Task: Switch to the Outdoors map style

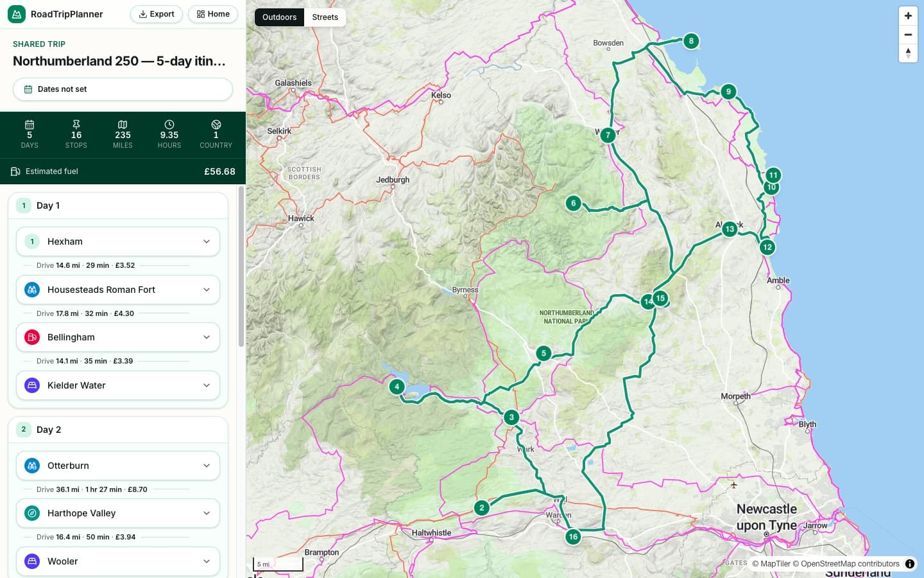Action: (279, 17)
